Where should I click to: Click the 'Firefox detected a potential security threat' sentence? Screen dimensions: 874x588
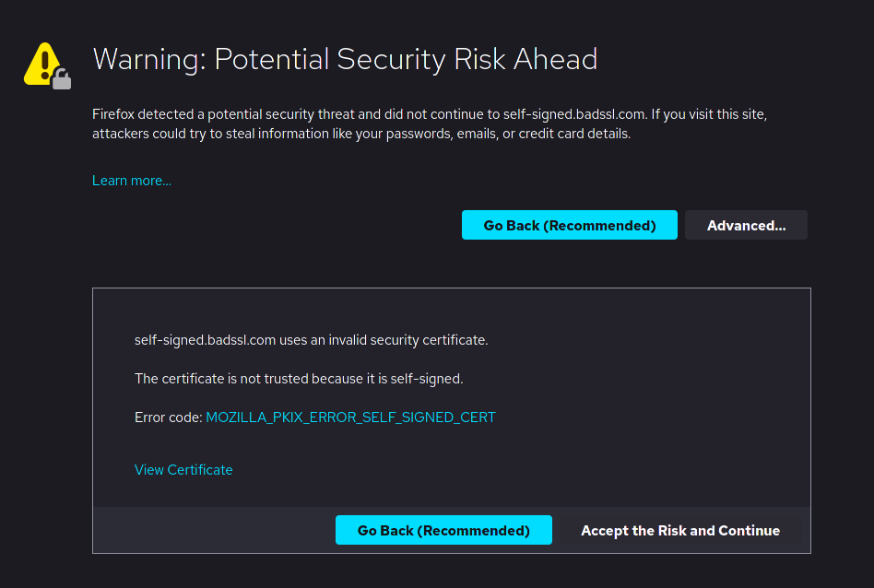tap(430, 114)
